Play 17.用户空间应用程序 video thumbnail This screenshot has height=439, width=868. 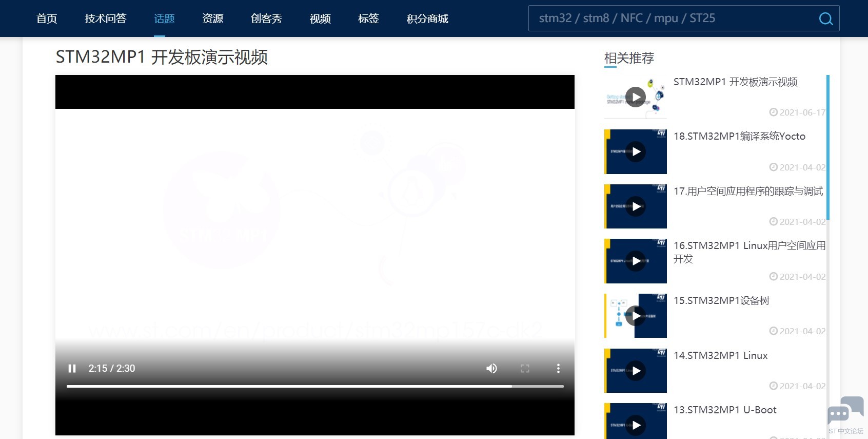tap(636, 206)
